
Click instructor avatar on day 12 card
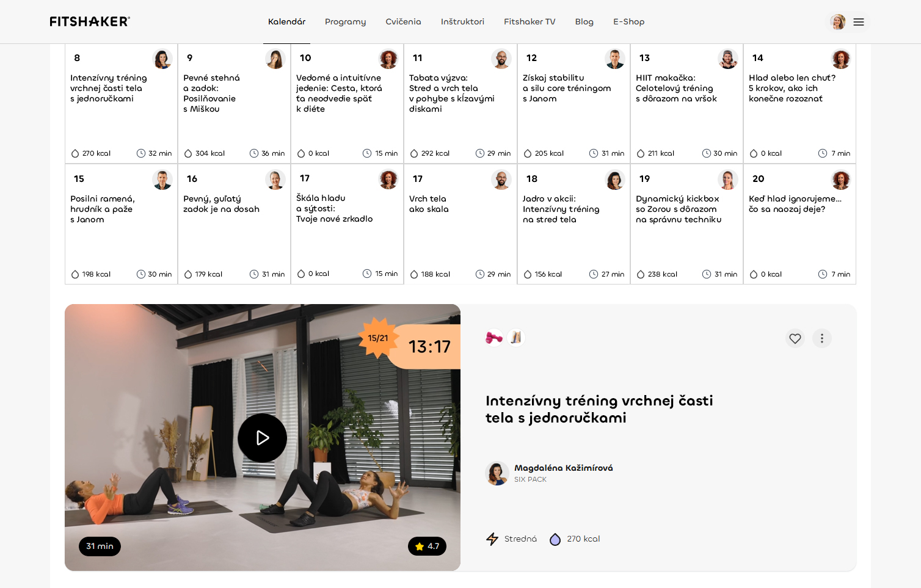tap(614, 59)
